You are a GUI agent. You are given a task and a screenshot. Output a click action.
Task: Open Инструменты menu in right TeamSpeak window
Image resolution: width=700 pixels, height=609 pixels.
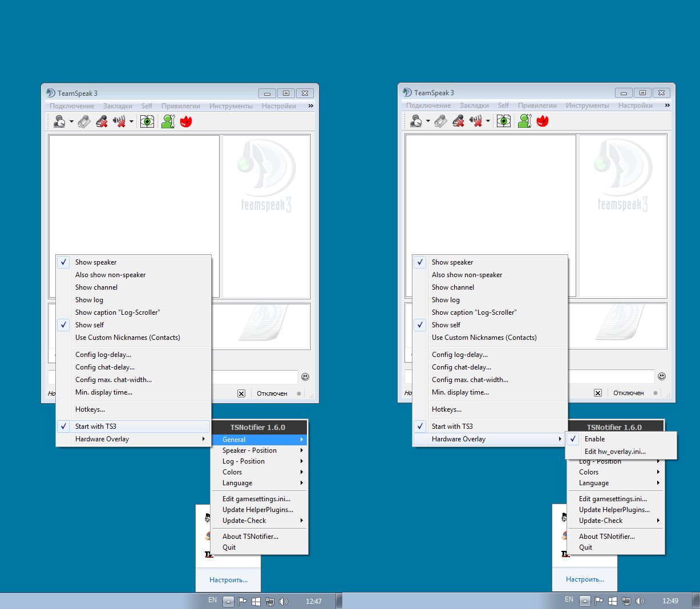(x=588, y=105)
